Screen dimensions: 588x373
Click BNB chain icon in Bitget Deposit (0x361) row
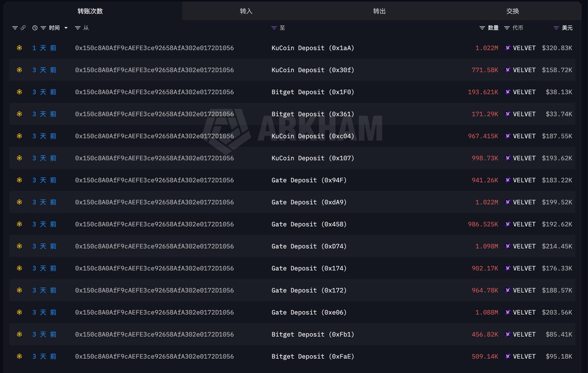click(20, 114)
